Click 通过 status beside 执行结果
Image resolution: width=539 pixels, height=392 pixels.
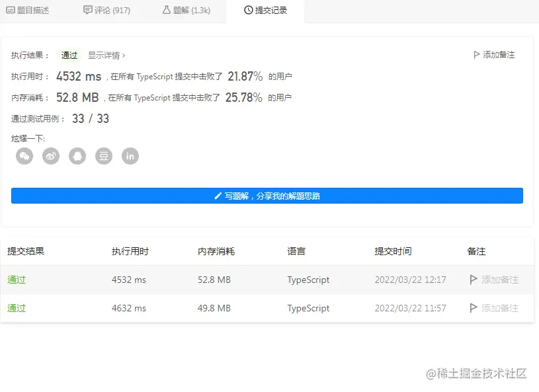tap(69, 56)
